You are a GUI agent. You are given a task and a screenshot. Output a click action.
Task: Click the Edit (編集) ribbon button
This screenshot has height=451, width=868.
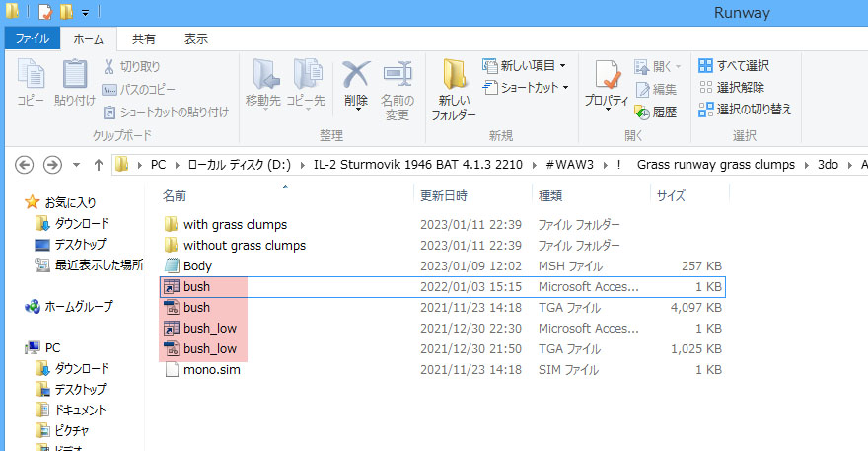657,89
